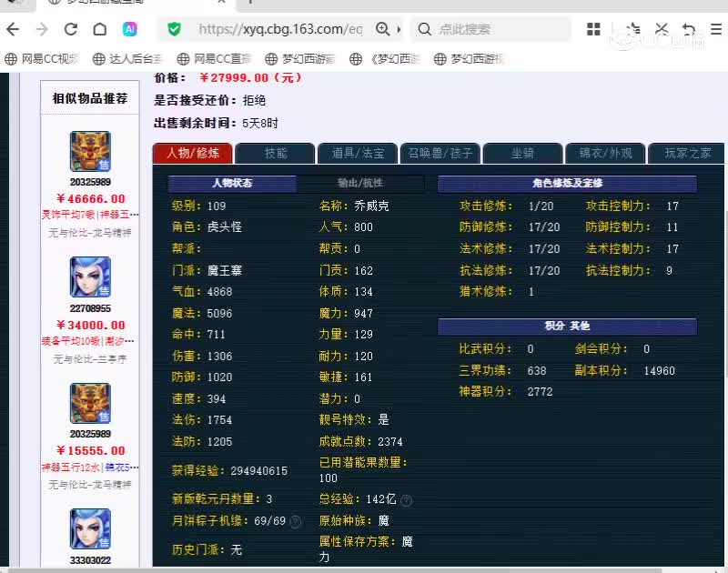Click the search magnifier icon
728x573 pixels.
424,29
